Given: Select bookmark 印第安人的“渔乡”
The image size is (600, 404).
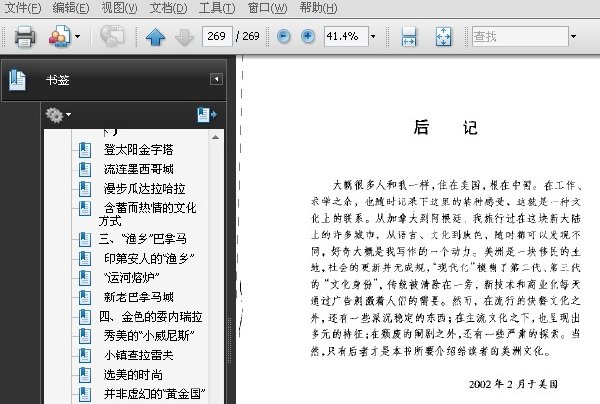Looking at the screenshot, I should [149, 259].
